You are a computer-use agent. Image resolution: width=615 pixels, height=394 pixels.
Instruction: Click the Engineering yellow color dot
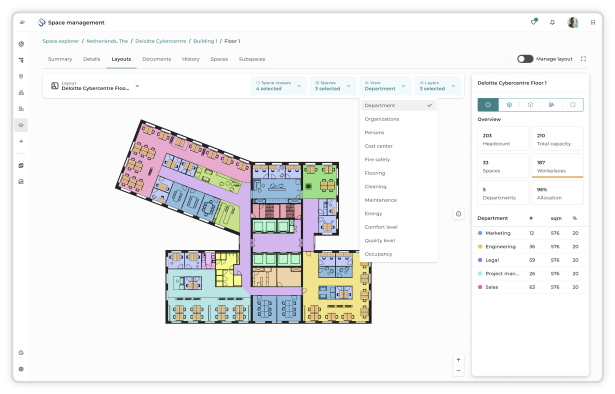[x=480, y=247]
